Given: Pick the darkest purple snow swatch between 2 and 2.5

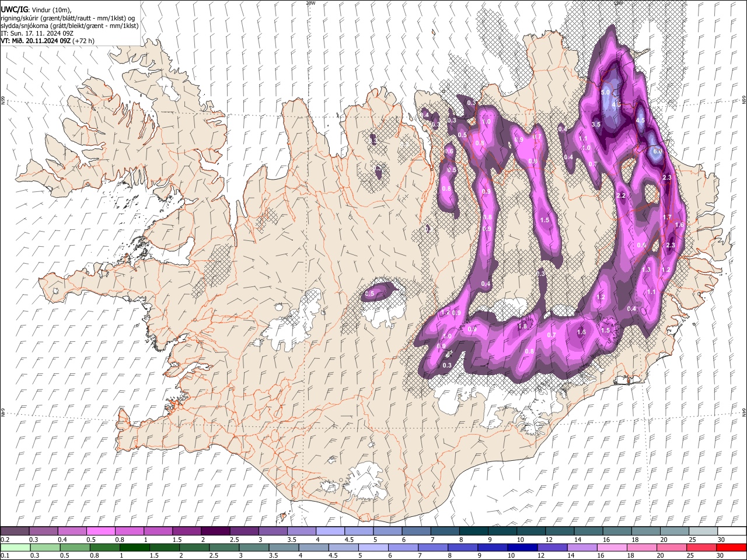Looking at the screenshot, I should pyautogui.click(x=215, y=531).
